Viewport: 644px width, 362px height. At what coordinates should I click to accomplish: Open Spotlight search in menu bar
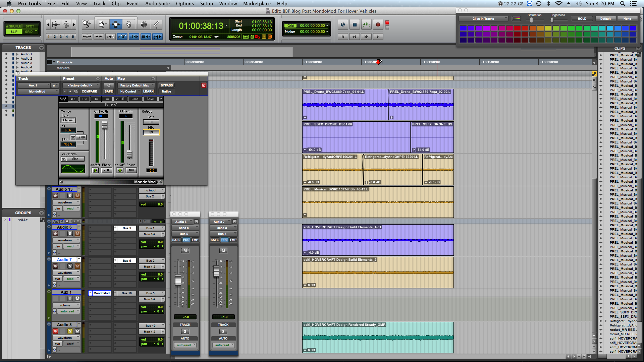(623, 4)
